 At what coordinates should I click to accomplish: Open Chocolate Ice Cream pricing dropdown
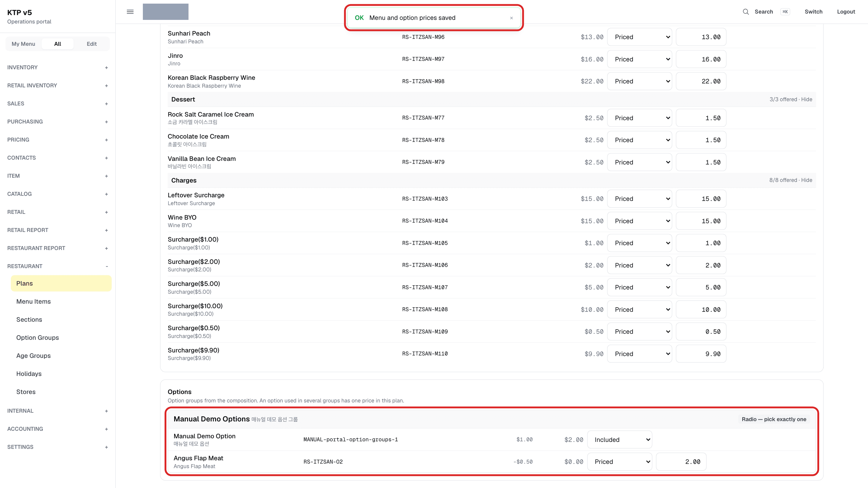point(639,140)
